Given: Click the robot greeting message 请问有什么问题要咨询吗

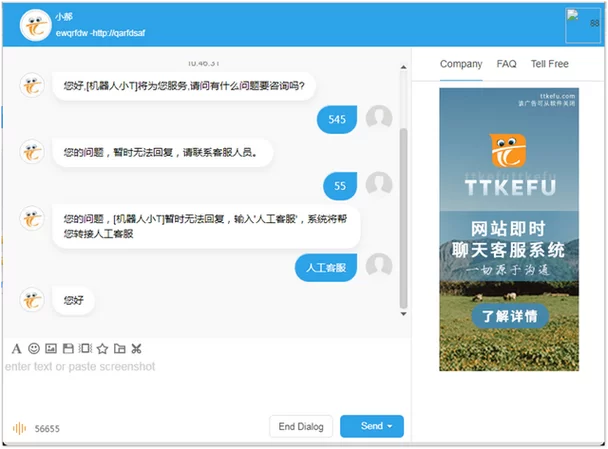Looking at the screenshot, I should click(184, 86).
